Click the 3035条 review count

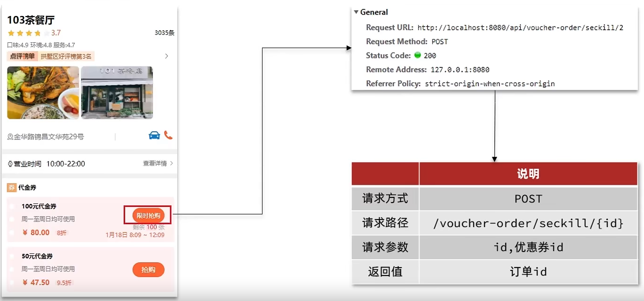pos(165,33)
